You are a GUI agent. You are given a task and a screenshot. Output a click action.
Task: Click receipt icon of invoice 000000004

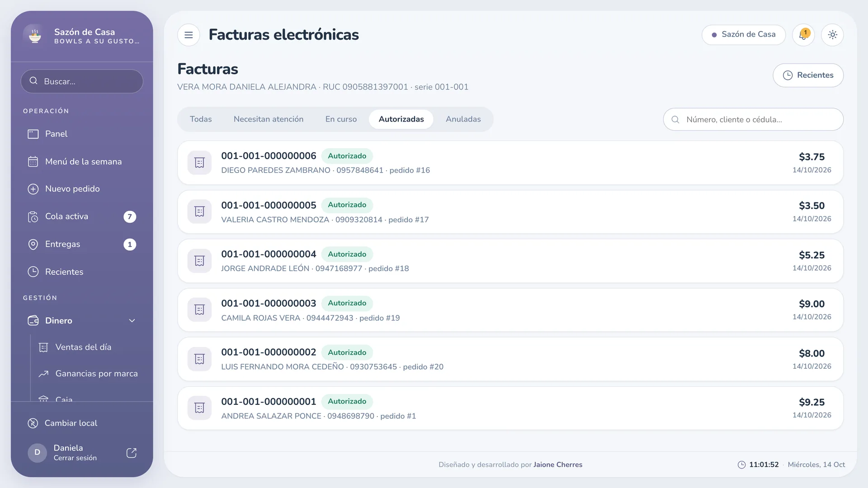coord(199,261)
